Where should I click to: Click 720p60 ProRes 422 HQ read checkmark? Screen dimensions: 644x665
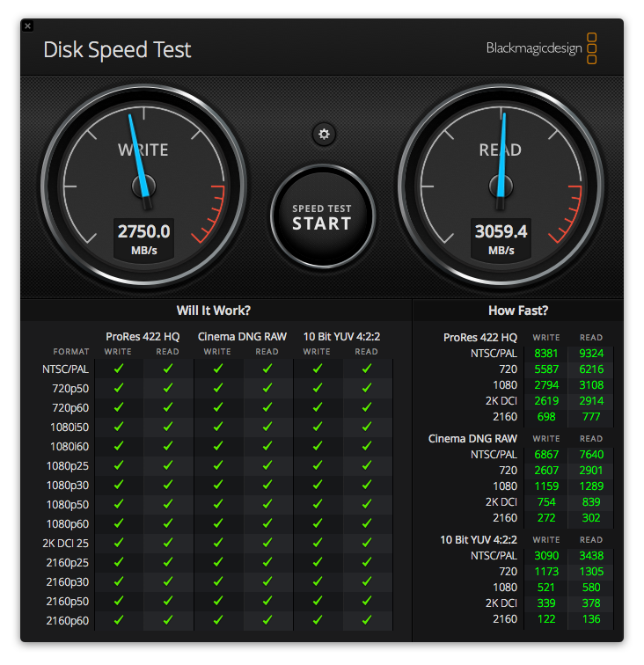[168, 407]
